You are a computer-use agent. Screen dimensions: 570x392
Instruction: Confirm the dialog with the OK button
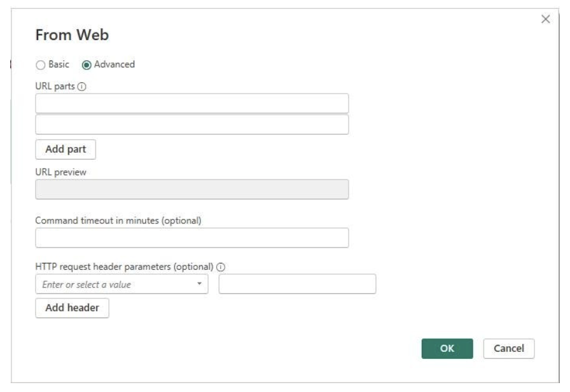pyautogui.click(x=447, y=349)
